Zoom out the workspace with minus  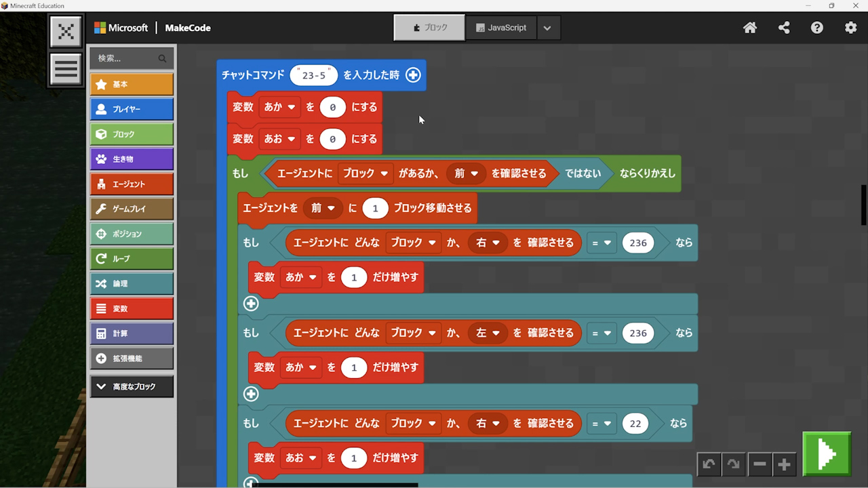click(x=759, y=464)
